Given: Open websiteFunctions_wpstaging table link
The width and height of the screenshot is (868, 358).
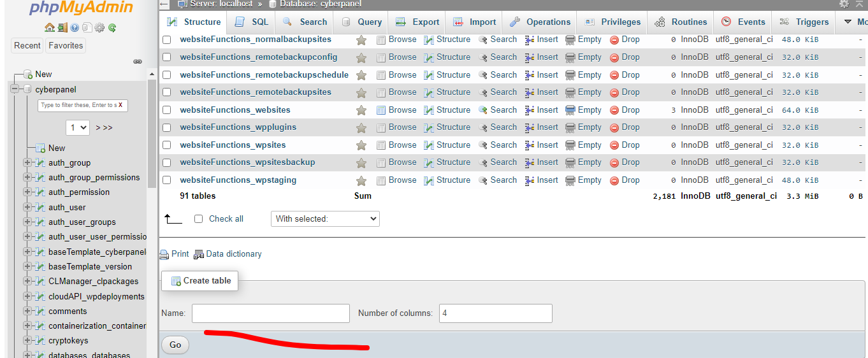Looking at the screenshot, I should 238,180.
